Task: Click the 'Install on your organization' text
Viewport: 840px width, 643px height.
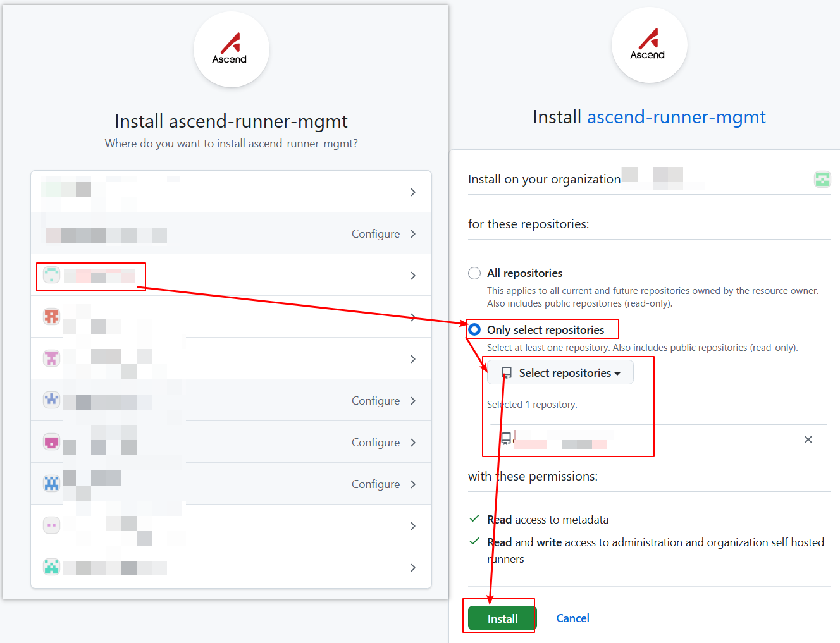Action: point(544,179)
